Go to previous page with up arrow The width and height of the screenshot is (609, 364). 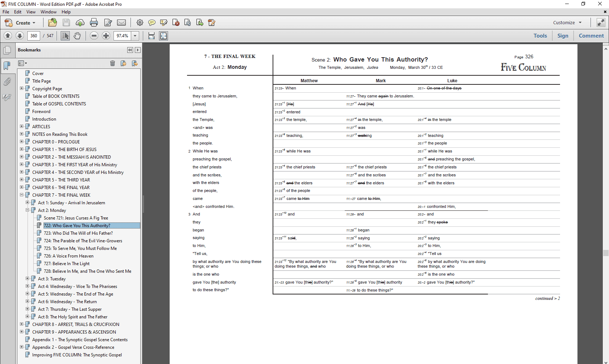click(x=8, y=35)
